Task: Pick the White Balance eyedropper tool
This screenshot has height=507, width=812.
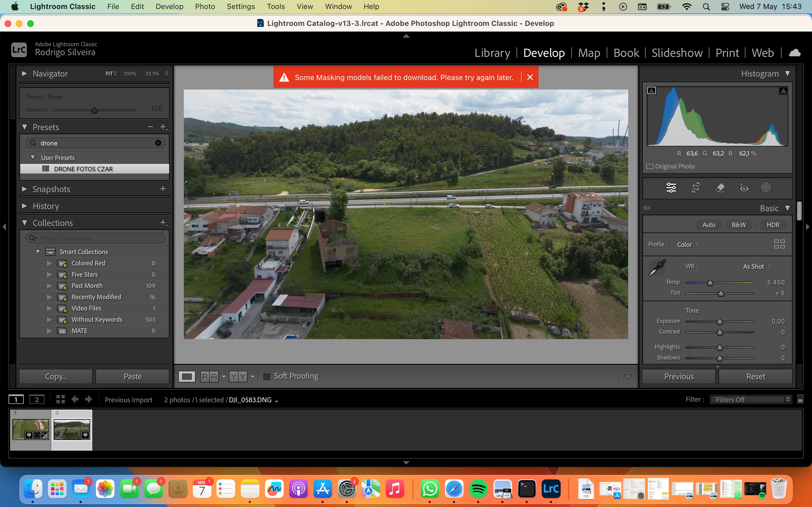Action: (657, 268)
